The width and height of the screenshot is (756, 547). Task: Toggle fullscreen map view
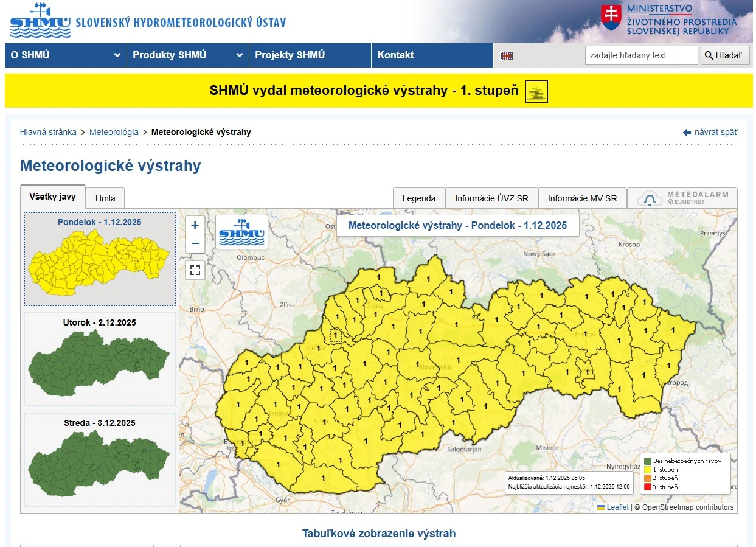[x=195, y=270]
